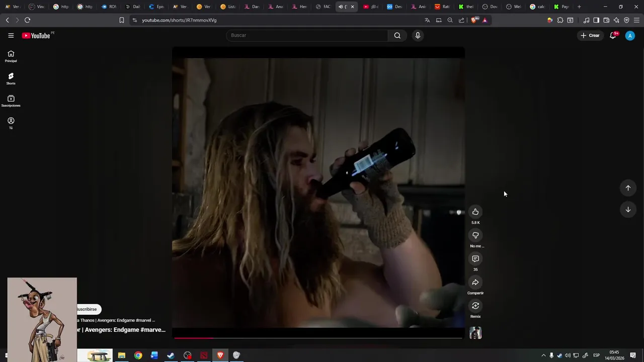Go to previous Short with up arrow
644x362 pixels.
[628, 188]
